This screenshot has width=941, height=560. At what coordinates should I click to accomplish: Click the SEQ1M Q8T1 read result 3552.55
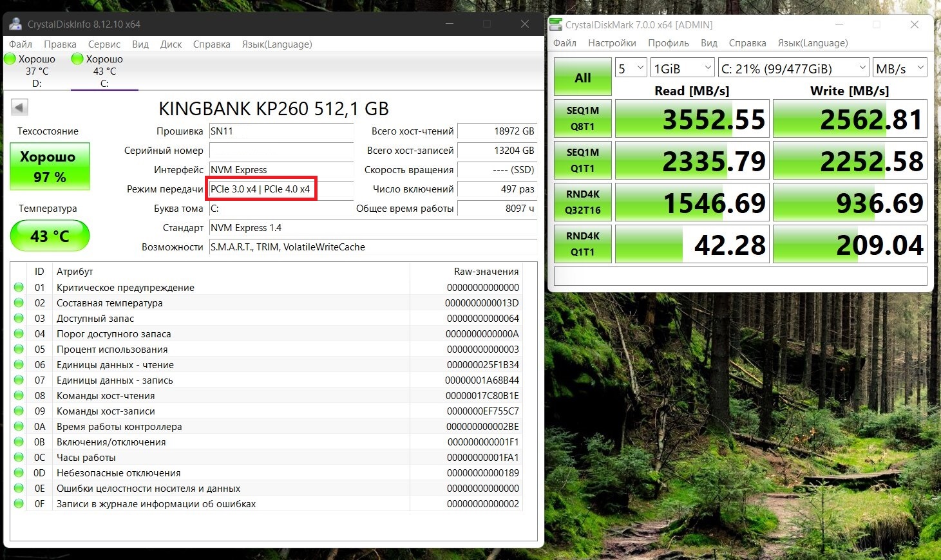[x=692, y=118]
